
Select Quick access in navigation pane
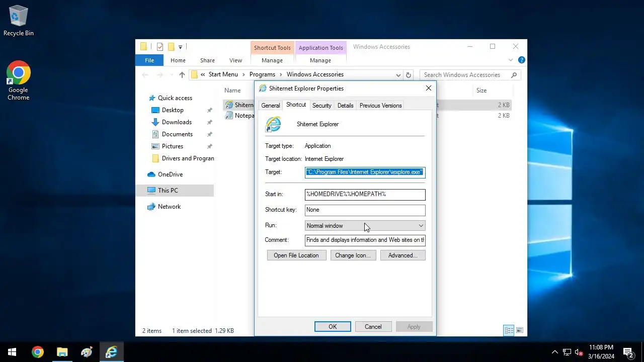point(175,98)
